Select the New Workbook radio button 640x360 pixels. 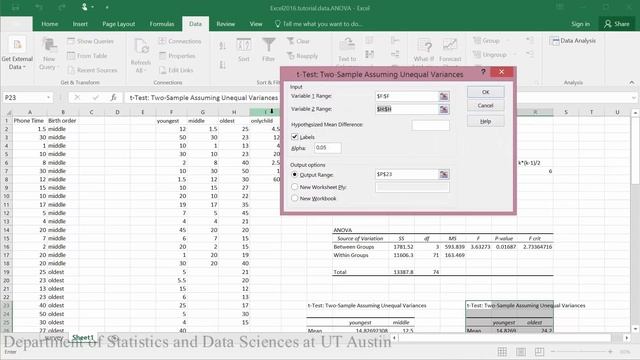pyautogui.click(x=295, y=198)
